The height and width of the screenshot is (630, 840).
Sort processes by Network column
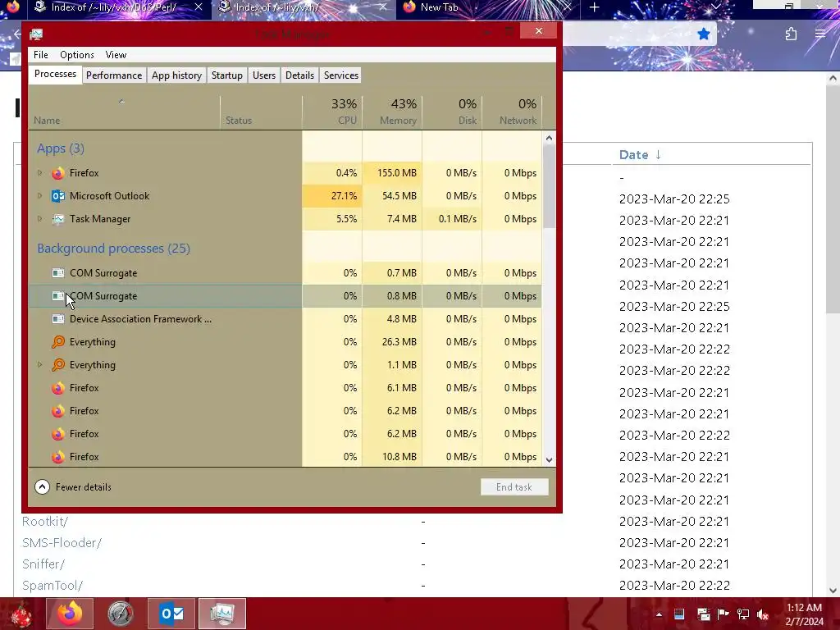(512, 112)
